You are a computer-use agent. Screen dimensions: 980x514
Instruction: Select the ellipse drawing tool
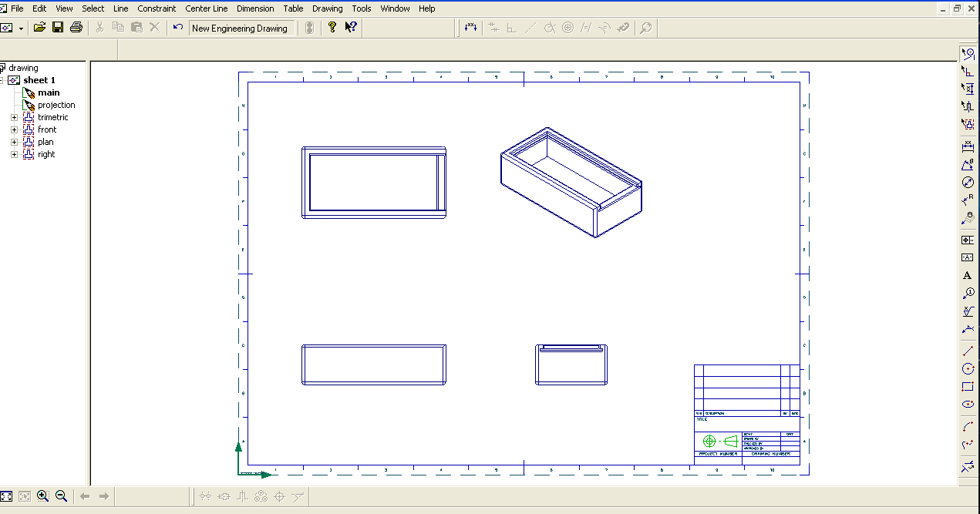click(x=968, y=404)
